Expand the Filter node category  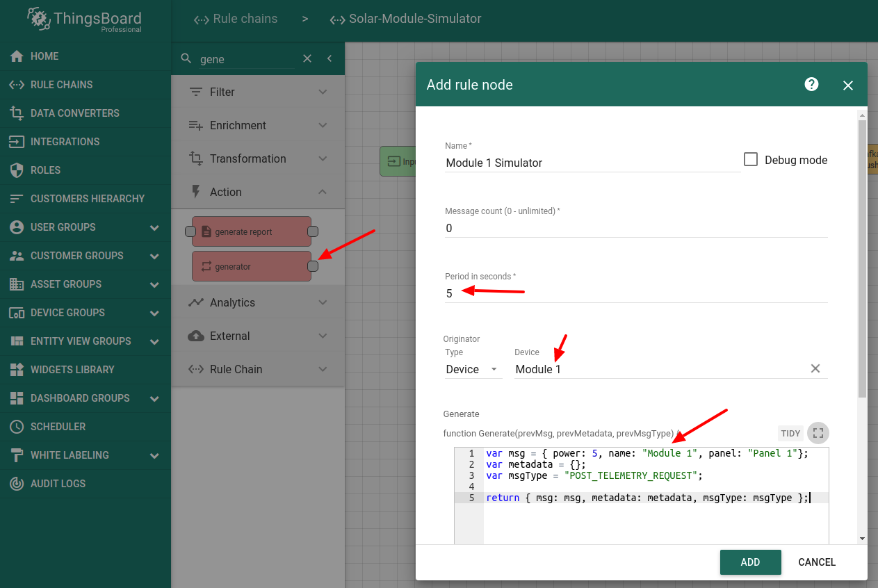(257, 92)
